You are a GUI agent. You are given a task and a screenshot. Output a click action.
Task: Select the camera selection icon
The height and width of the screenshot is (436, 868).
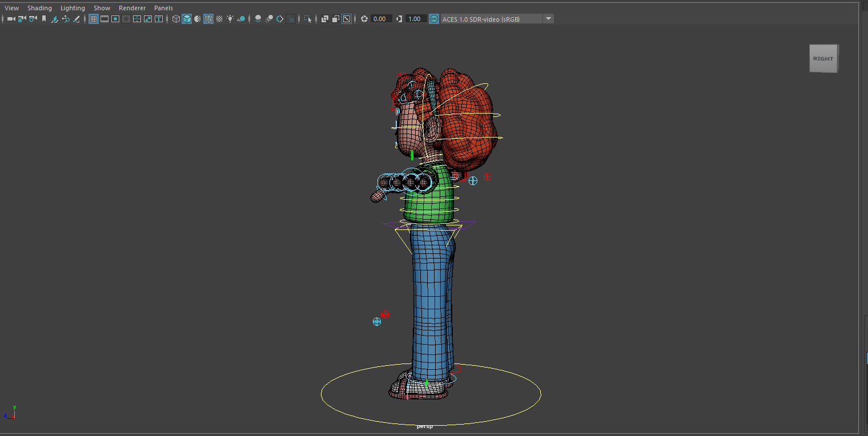9,19
